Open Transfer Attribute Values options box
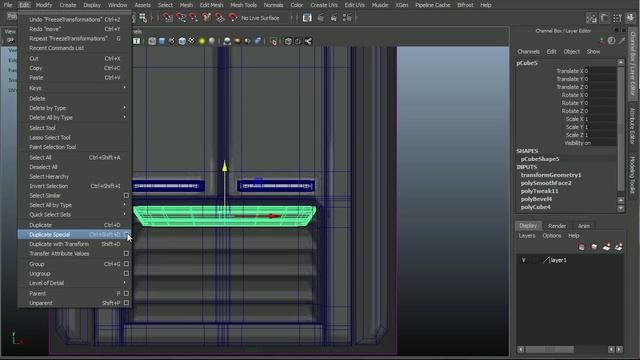 (126, 253)
